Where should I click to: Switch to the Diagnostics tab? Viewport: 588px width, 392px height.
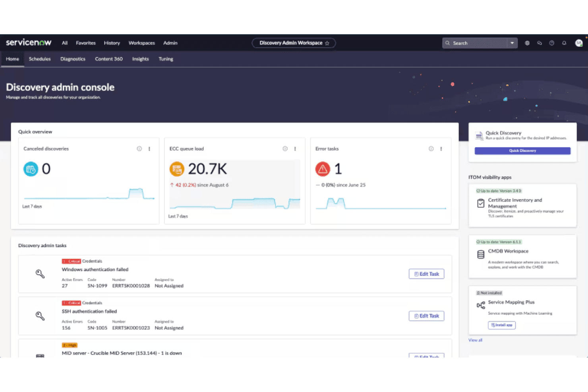pyautogui.click(x=73, y=59)
